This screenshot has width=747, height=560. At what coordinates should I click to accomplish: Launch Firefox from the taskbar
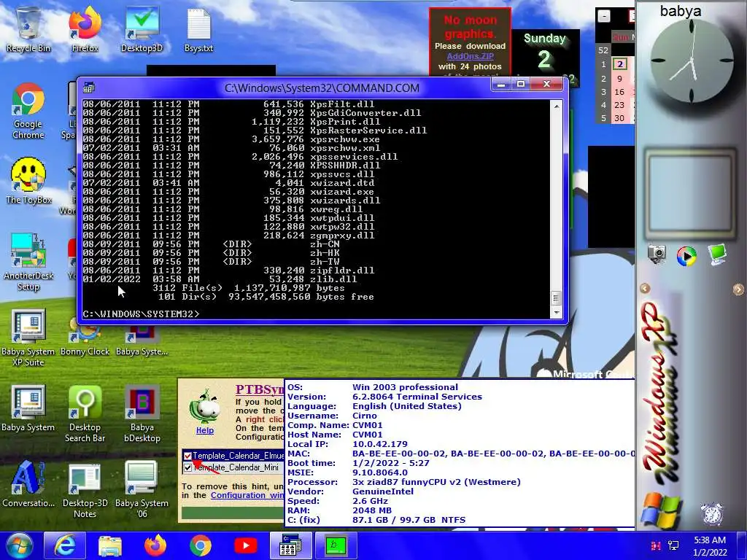155,545
